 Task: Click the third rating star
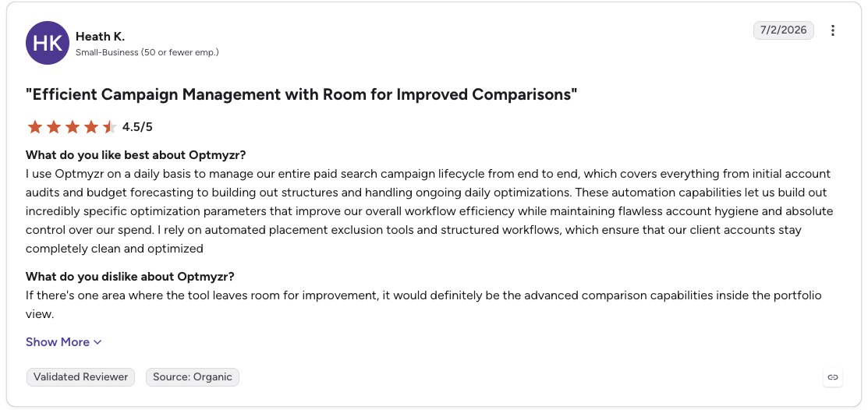pyautogui.click(x=73, y=127)
